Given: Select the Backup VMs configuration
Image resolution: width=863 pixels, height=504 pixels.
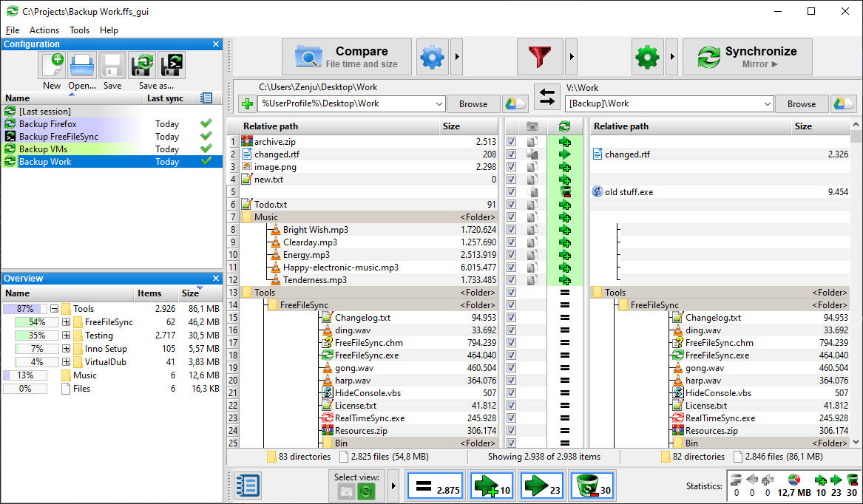Looking at the screenshot, I should (44, 149).
